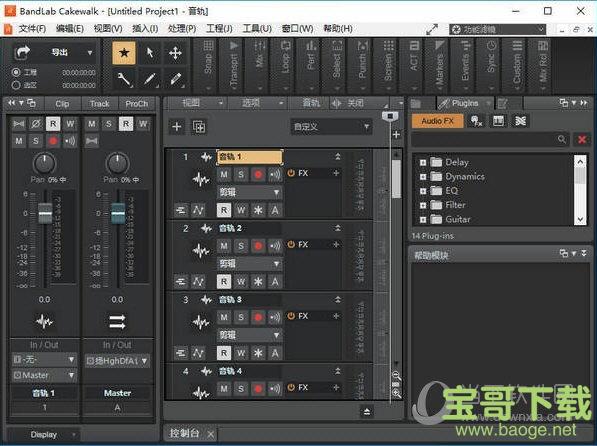Click the Display button in inspector

pyautogui.click(x=43, y=435)
